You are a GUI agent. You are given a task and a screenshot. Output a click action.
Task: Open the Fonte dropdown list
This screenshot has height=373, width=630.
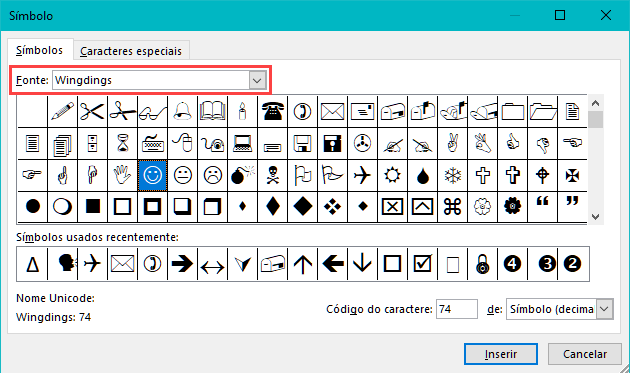[257, 80]
